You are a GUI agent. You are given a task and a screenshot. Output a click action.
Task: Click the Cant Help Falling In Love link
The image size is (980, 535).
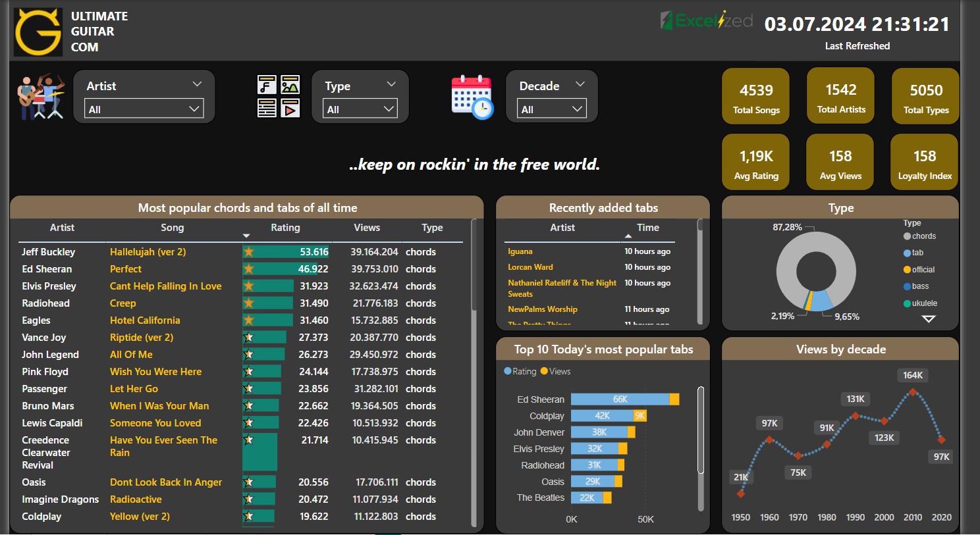click(166, 286)
